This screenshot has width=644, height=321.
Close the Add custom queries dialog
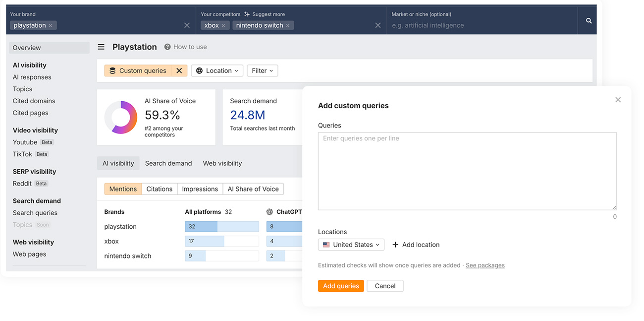click(618, 100)
